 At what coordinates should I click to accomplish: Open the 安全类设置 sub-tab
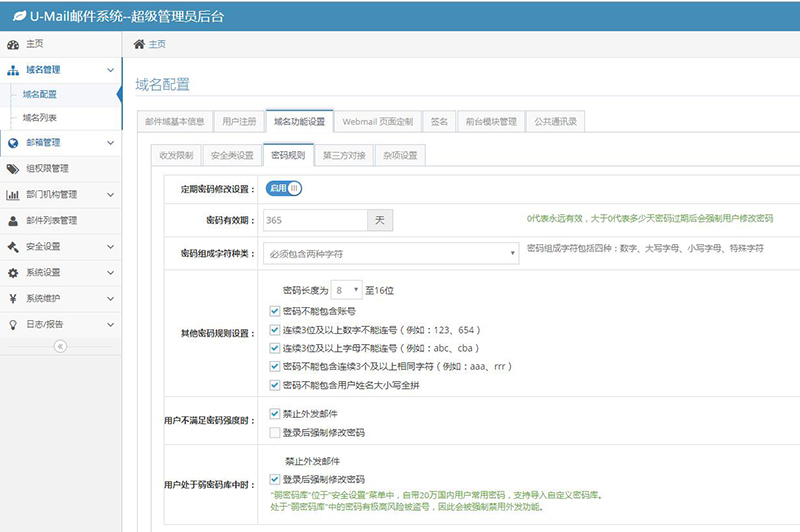pos(232,155)
